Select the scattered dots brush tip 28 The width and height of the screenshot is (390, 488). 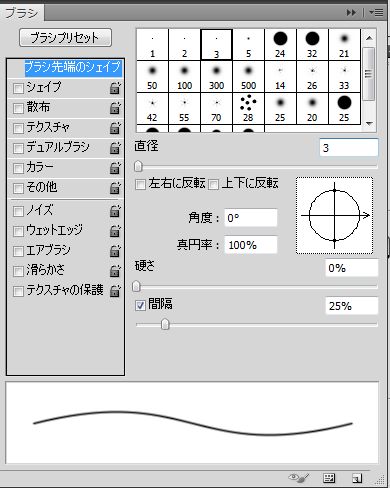tap(248, 108)
